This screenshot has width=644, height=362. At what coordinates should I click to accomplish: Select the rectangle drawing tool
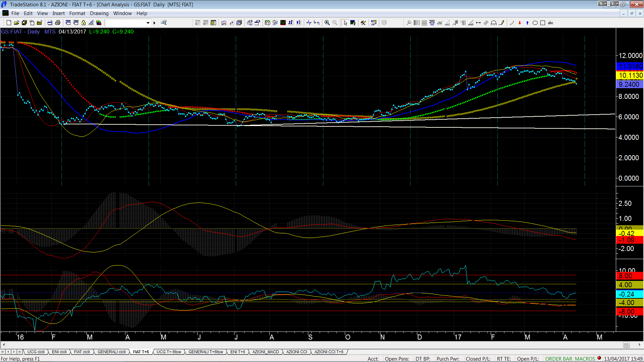click(x=543, y=23)
